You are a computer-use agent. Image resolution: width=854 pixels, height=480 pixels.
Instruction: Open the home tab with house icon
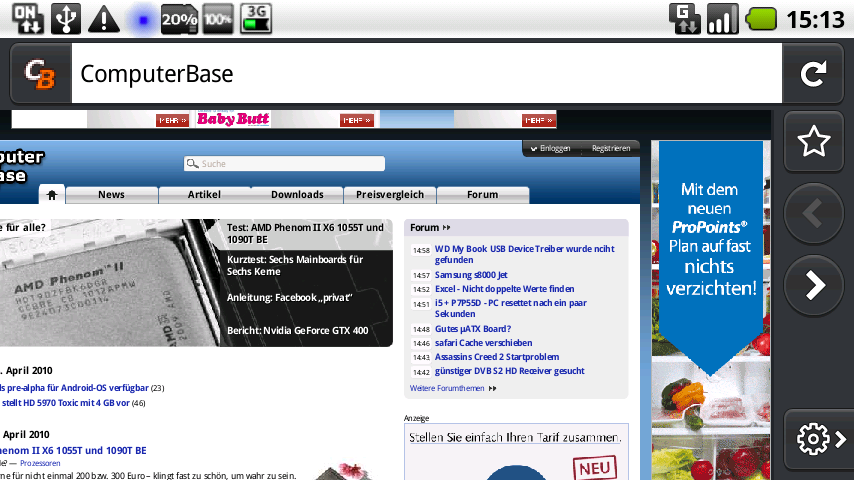(x=52, y=195)
